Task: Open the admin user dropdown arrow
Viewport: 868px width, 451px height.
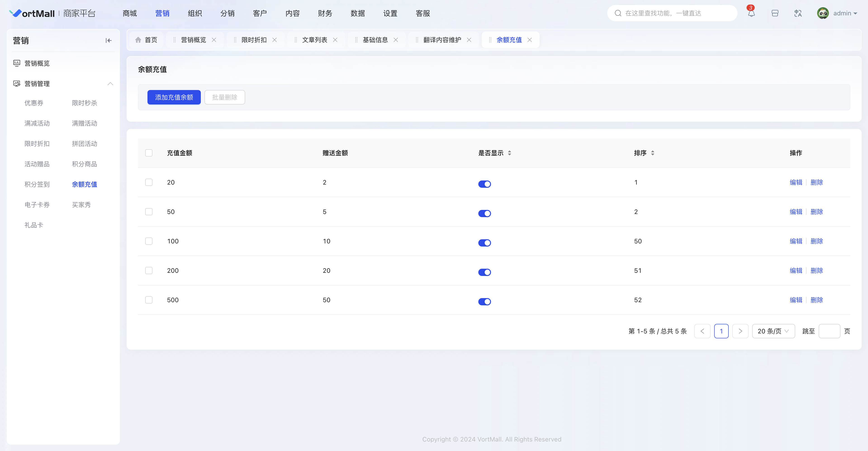Action: (x=856, y=14)
